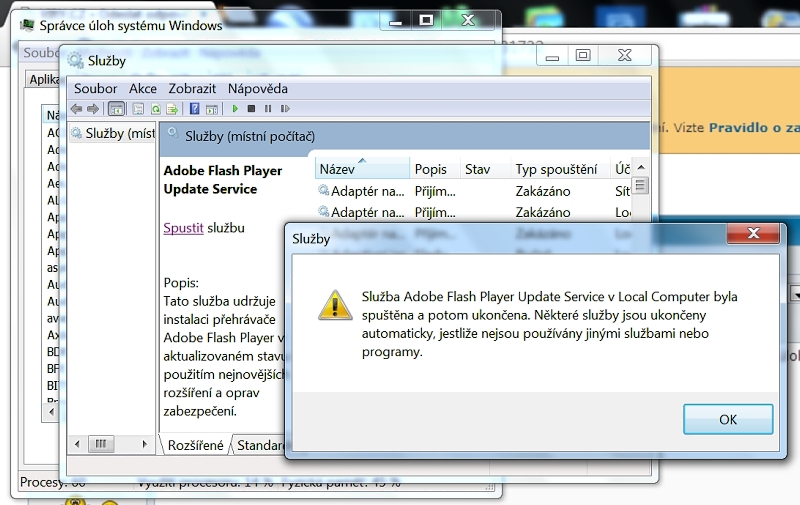This screenshot has width=800, height=505.
Task: Click the Forward arrow in Služby toolbar
Action: [x=93, y=109]
